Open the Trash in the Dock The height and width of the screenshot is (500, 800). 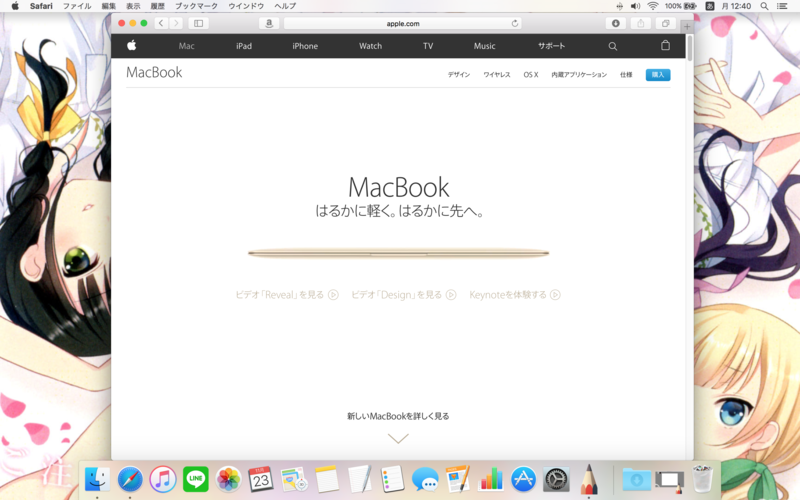coord(703,479)
